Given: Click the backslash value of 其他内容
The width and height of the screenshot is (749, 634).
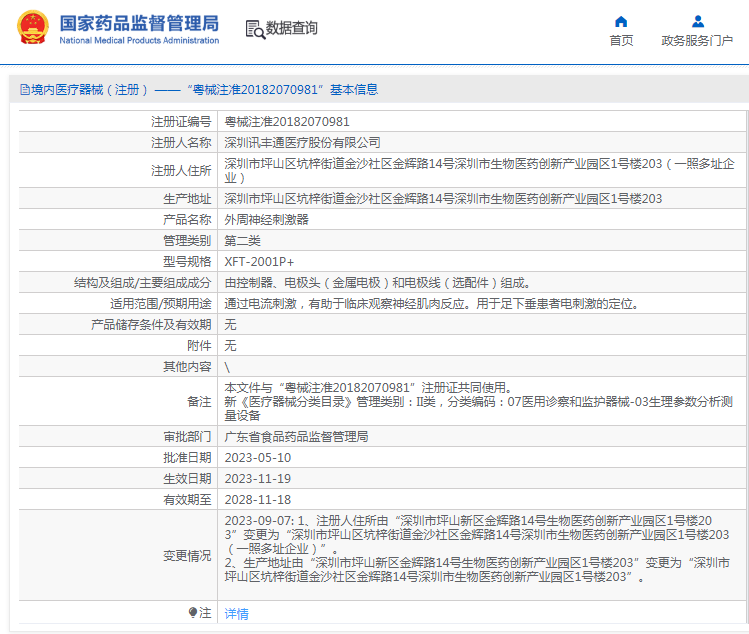Looking at the screenshot, I should 227,367.
